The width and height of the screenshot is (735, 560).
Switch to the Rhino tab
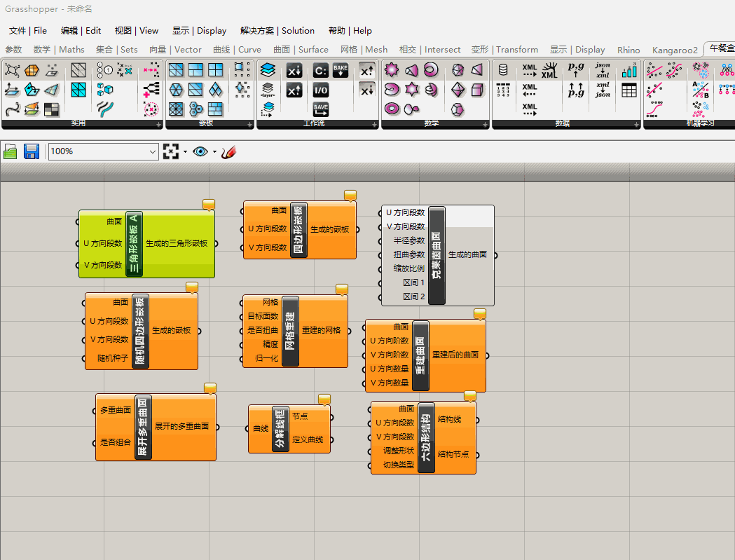[628, 50]
